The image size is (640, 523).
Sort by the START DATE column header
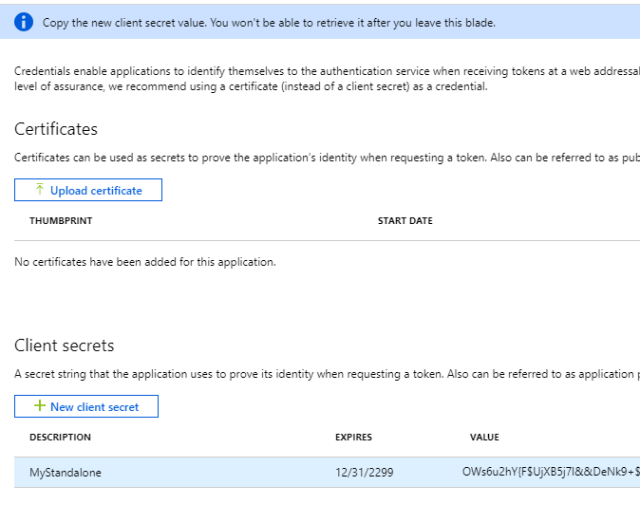(x=405, y=221)
